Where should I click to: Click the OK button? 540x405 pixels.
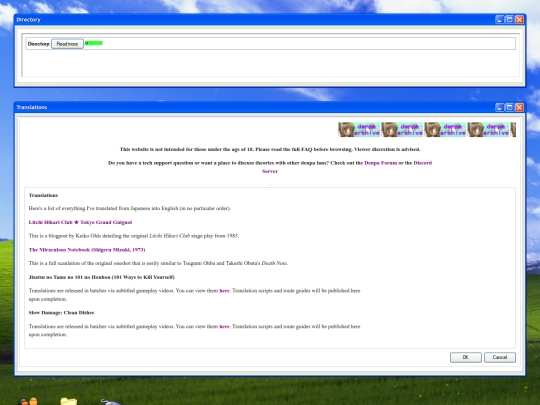tap(466, 357)
